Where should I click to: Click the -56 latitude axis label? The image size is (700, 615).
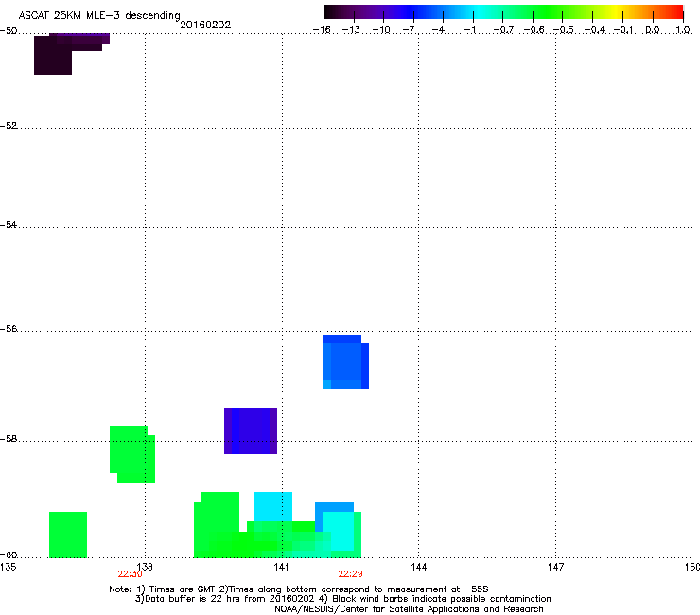click(9, 328)
